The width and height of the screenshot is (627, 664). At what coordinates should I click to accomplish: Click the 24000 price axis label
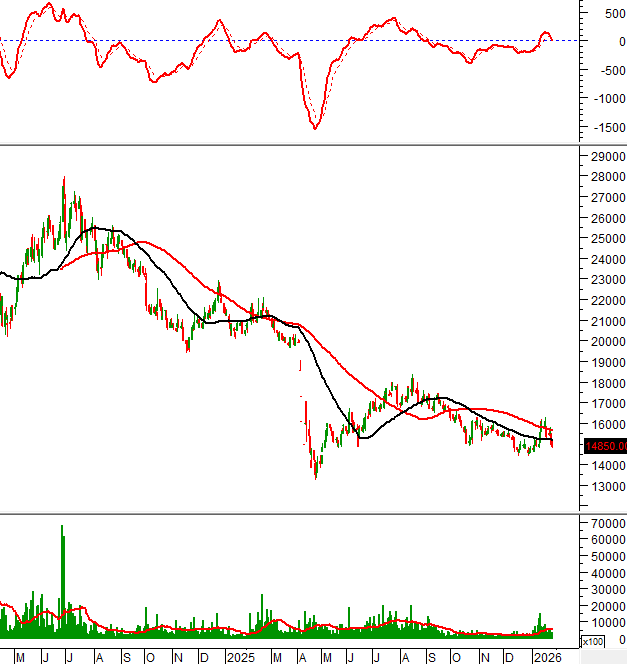(606, 260)
